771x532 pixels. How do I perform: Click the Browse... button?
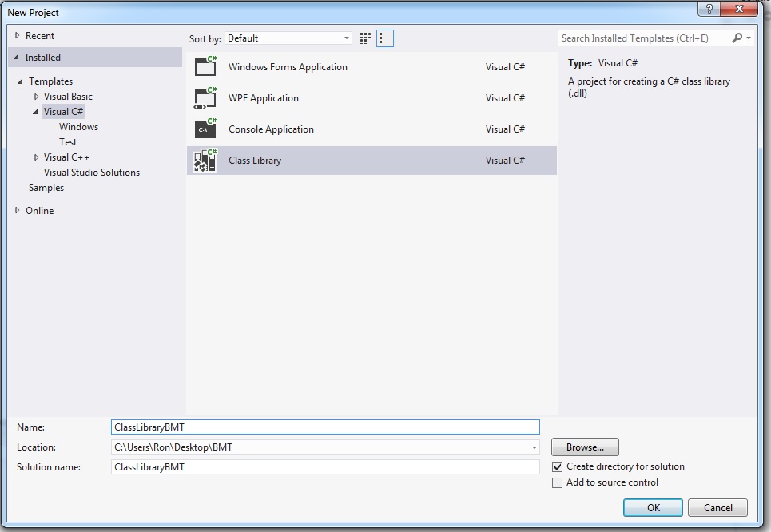coord(585,447)
